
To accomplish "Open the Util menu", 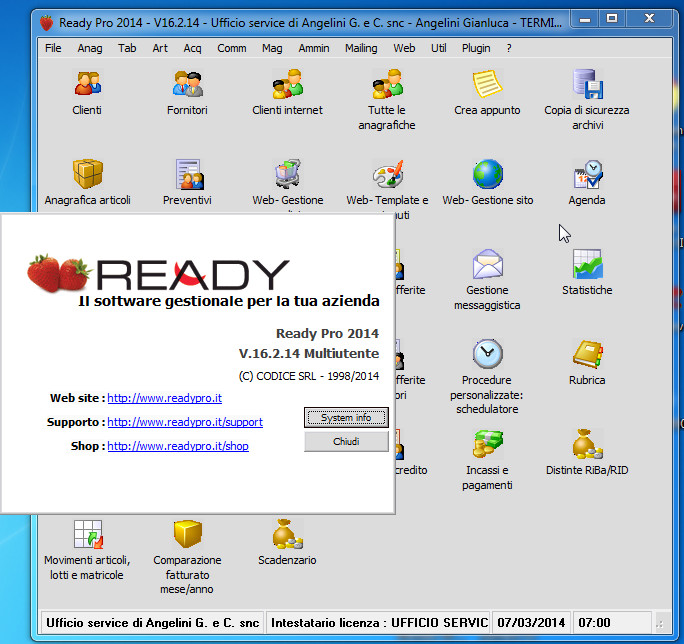I will [x=439, y=48].
